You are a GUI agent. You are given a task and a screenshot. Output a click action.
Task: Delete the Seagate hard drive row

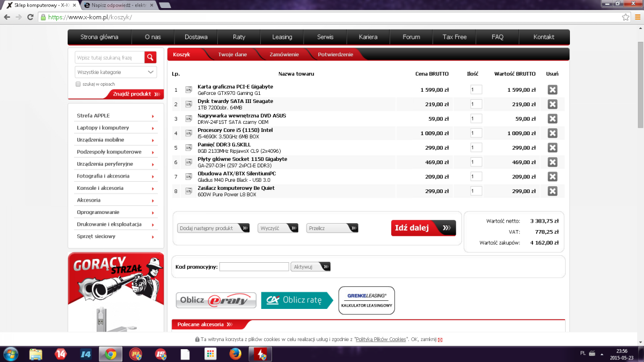[x=552, y=104]
